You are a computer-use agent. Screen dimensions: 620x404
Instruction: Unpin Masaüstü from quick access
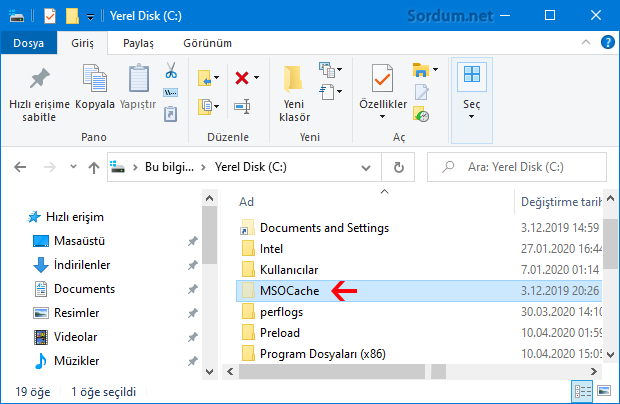193,241
